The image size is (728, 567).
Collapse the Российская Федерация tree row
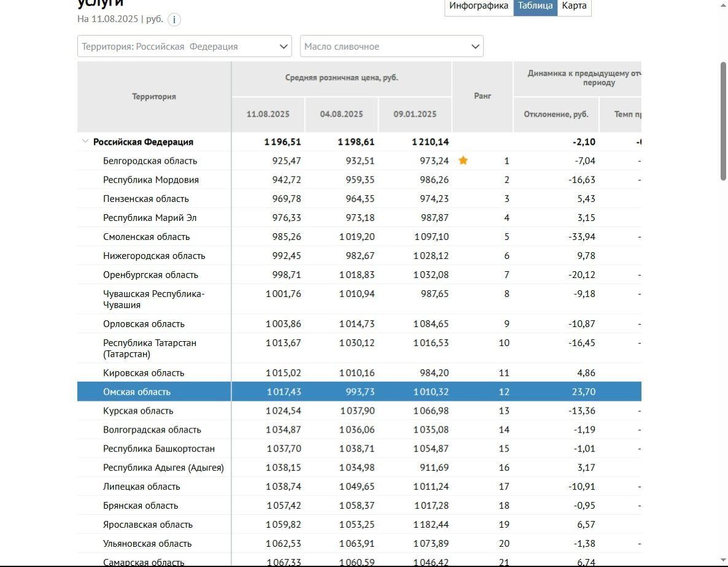click(x=85, y=142)
